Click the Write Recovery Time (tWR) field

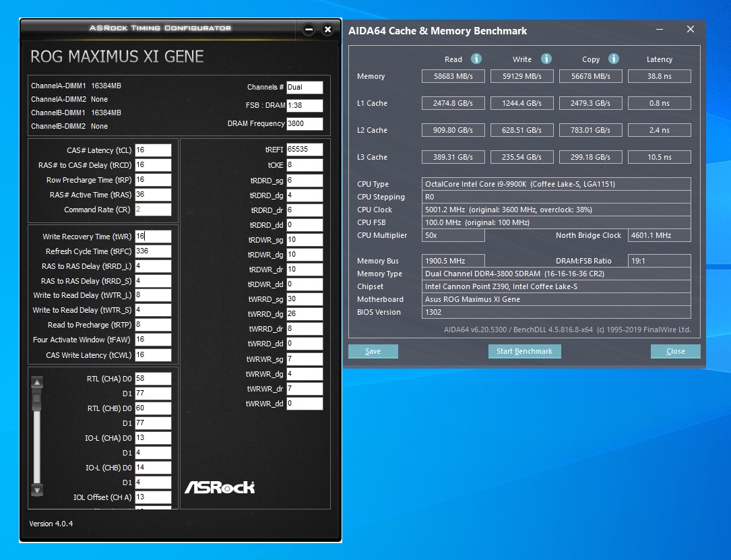click(x=153, y=237)
